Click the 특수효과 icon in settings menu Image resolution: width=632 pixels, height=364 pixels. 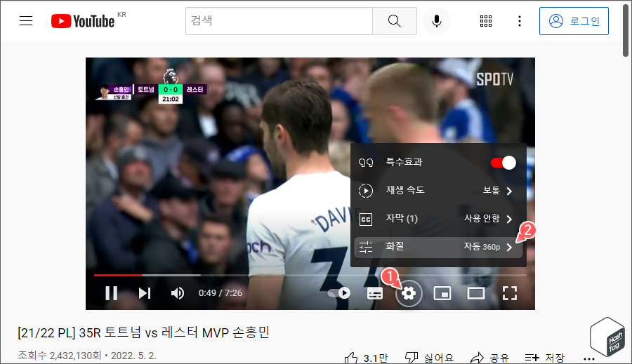(x=366, y=163)
